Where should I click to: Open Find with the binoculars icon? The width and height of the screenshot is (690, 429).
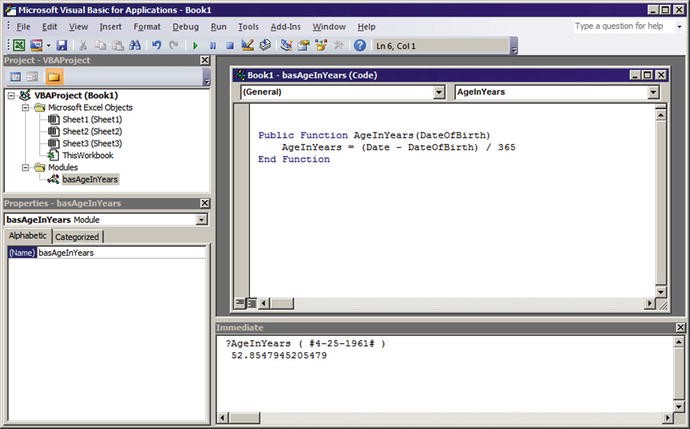point(135,45)
